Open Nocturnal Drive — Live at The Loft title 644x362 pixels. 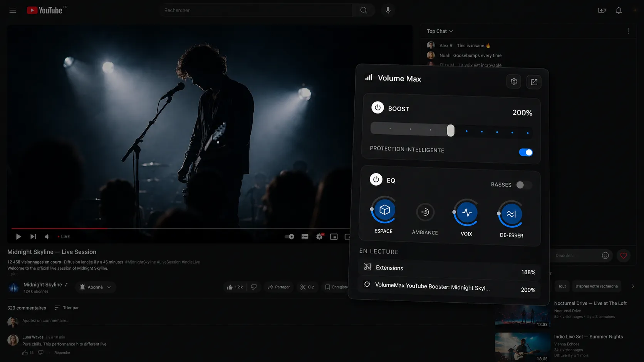click(x=590, y=303)
